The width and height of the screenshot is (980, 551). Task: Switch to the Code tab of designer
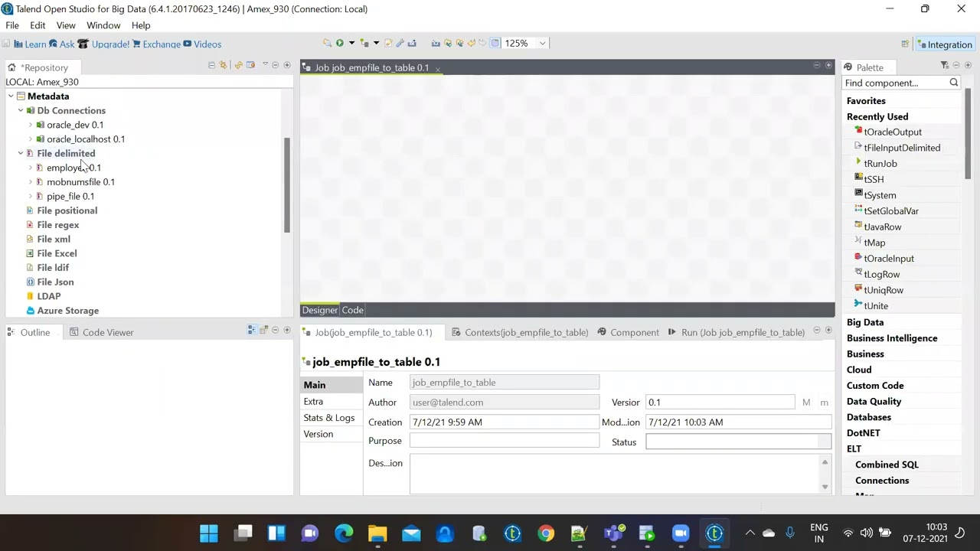[x=352, y=310]
